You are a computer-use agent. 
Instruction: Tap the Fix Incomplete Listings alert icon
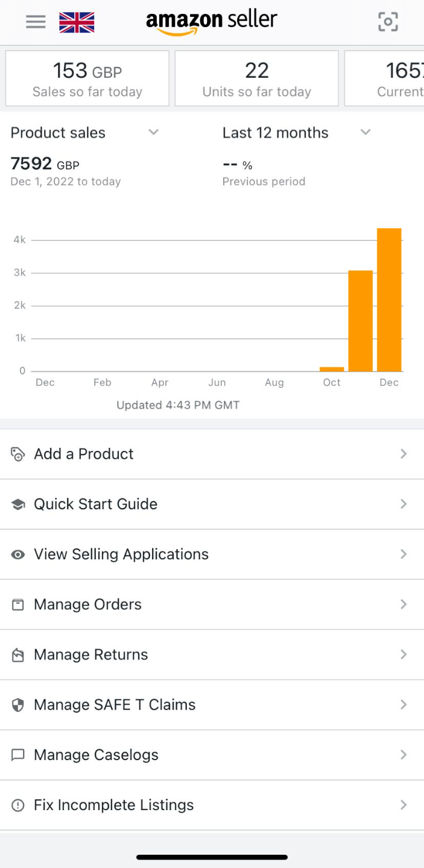tap(18, 805)
